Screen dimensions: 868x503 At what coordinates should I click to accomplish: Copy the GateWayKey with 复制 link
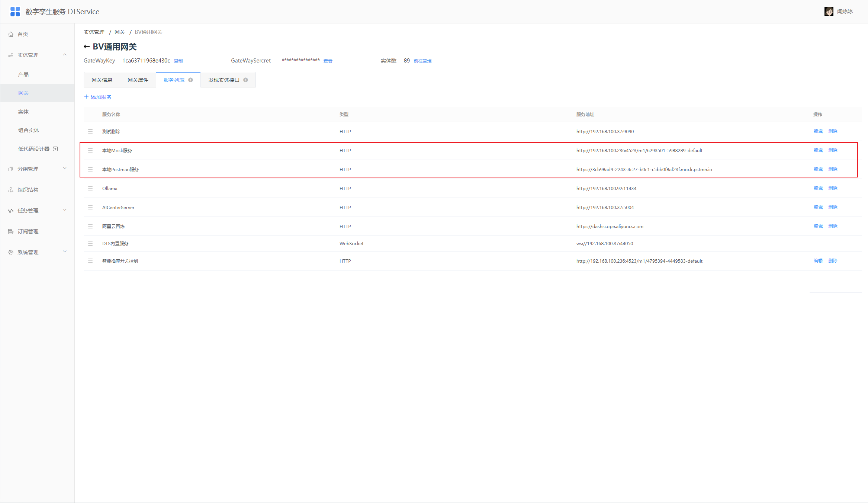[178, 61]
